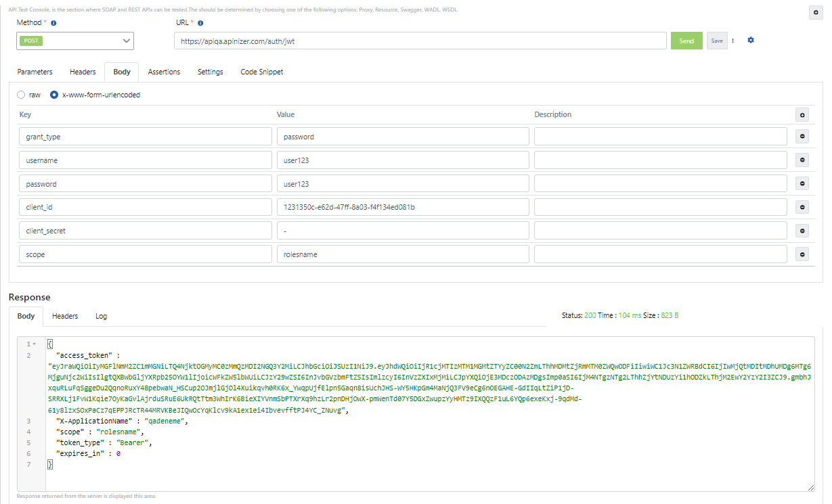The width and height of the screenshot is (832, 504).
Task: Open the Code Snippet tab
Action: 261,72
